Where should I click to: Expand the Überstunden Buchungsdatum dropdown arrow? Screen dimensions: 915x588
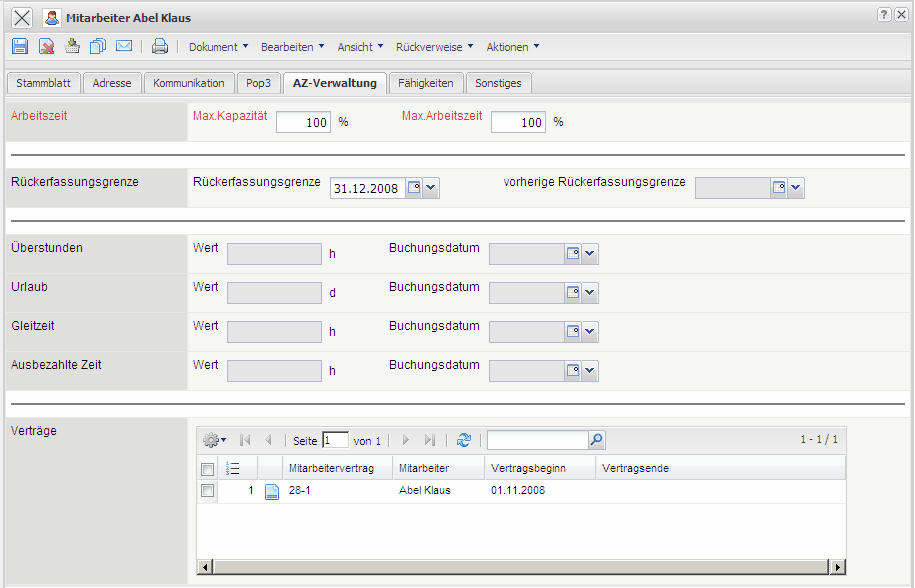click(x=590, y=254)
